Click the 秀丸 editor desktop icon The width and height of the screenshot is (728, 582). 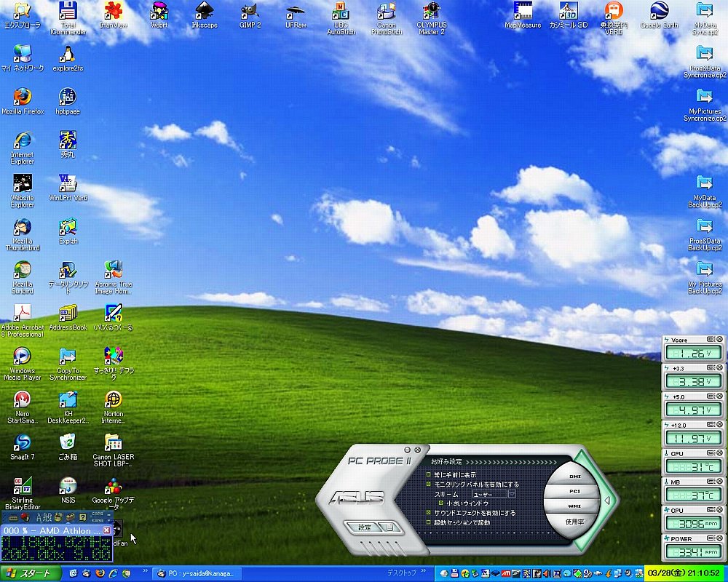point(68,144)
